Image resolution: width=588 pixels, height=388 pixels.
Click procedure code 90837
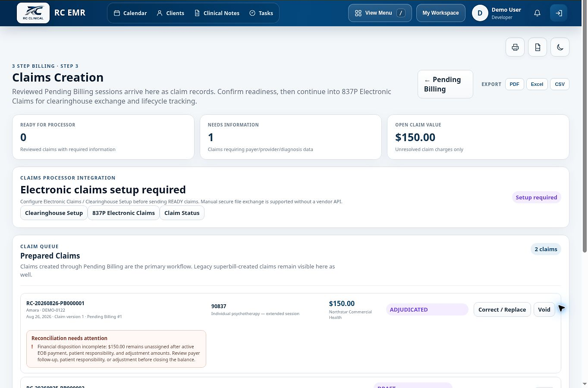pos(219,306)
